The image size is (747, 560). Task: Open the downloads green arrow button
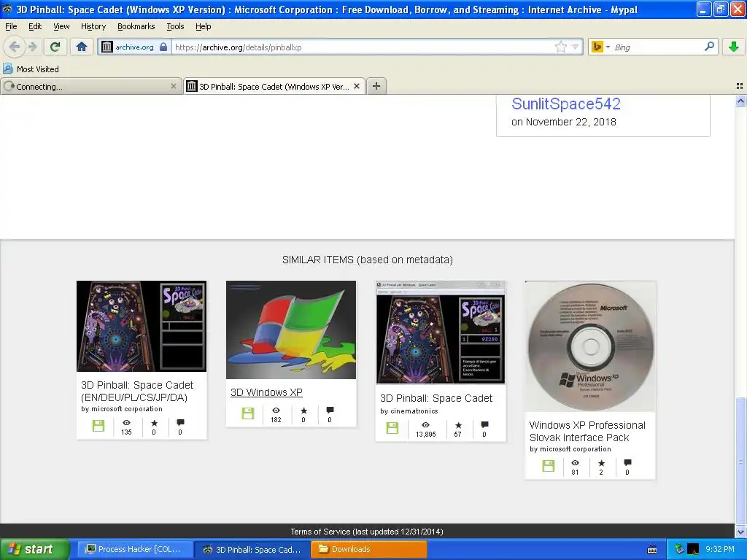click(x=734, y=47)
